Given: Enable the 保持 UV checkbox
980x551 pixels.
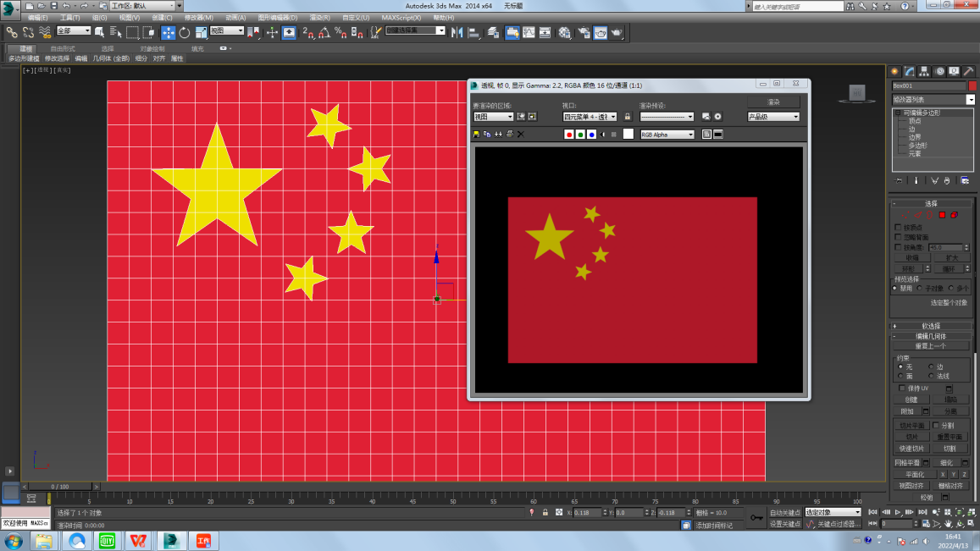Looking at the screenshot, I should (902, 388).
